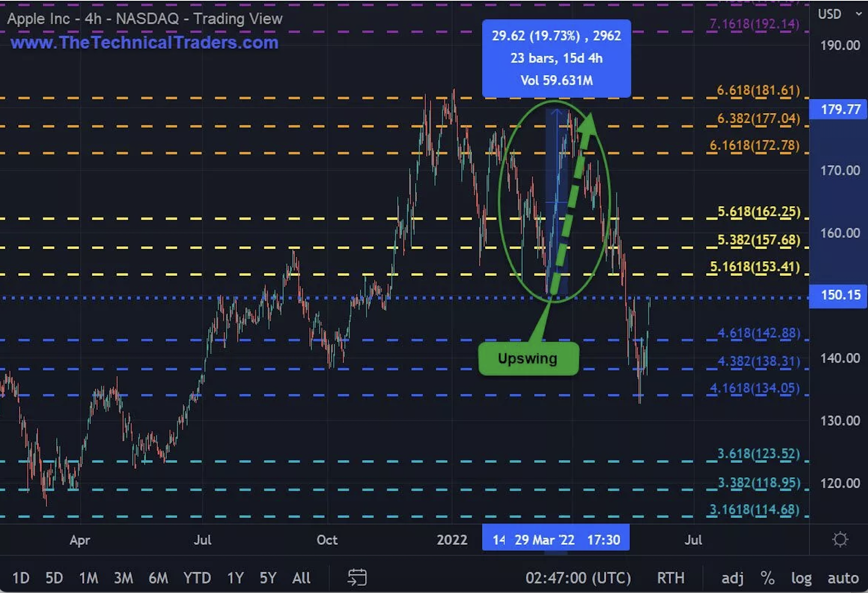Select Fibonacci level 4.1618(134.05)
Screen dimensions: 868x593
pyautogui.click(x=755, y=388)
